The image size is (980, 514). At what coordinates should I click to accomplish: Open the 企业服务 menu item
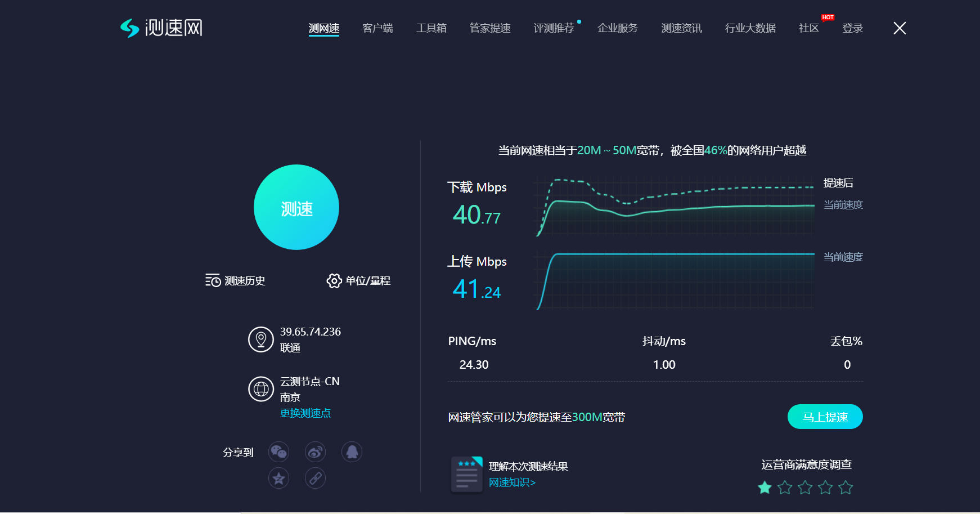(x=618, y=28)
